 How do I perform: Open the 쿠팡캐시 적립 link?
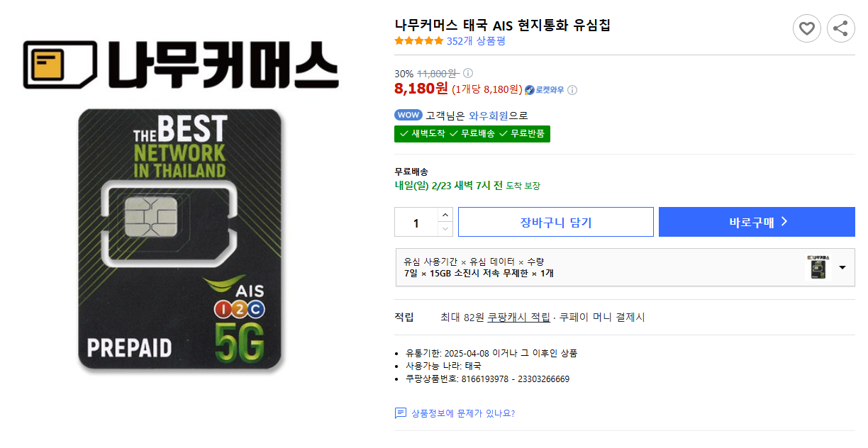[518, 318]
